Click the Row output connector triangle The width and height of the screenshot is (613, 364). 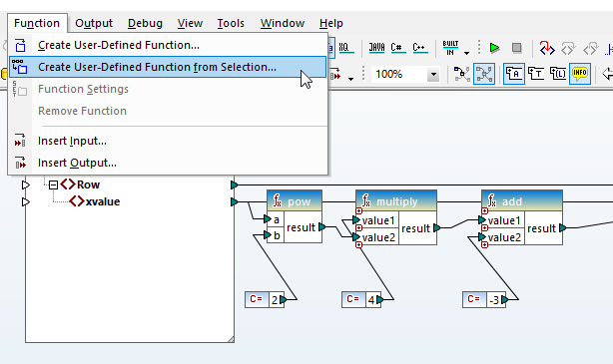[x=235, y=184]
